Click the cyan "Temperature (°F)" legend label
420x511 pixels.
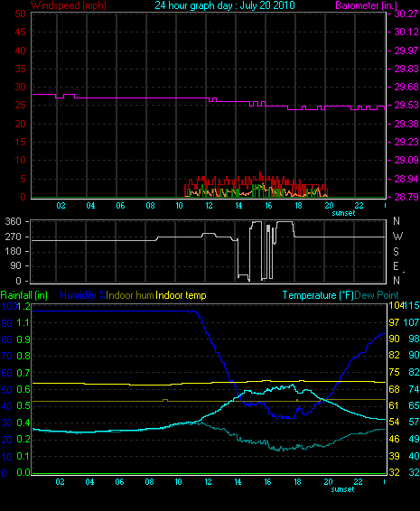tap(318, 295)
